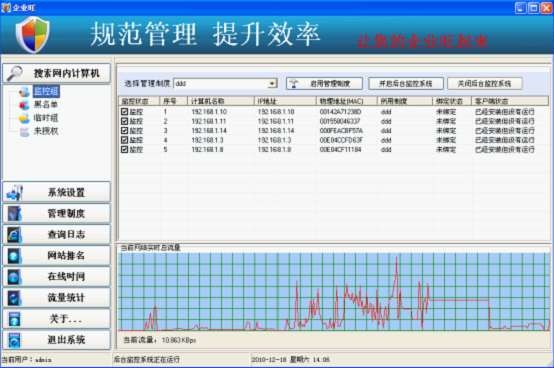Viewport: 554px width, 368px height.
Task: Click the magnifier icon beside 搜索网内计算机
Action: (15, 73)
